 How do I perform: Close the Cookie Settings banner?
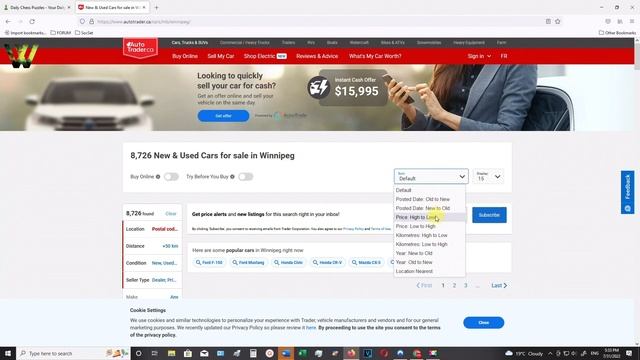[484, 322]
